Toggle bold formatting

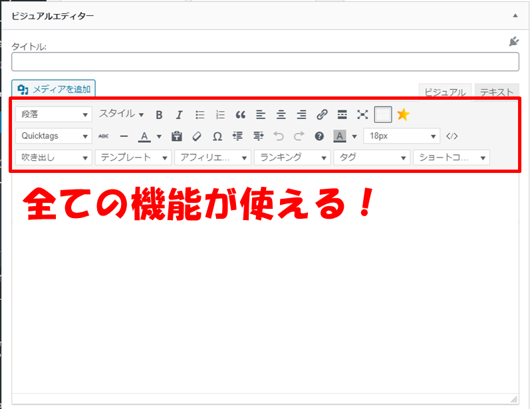click(x=159, y=114)
